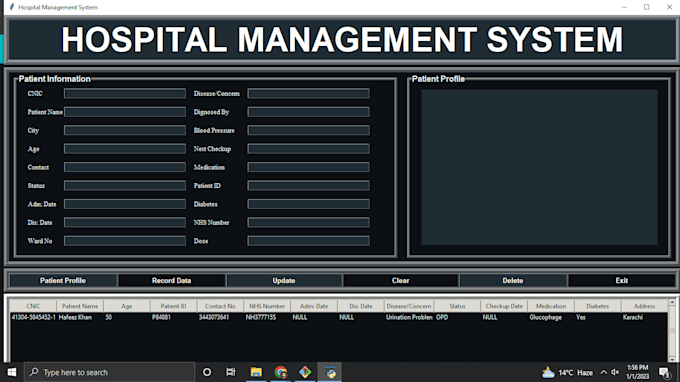
Task: Click the table scrollbar up arrow
Action: pos(672,302)
